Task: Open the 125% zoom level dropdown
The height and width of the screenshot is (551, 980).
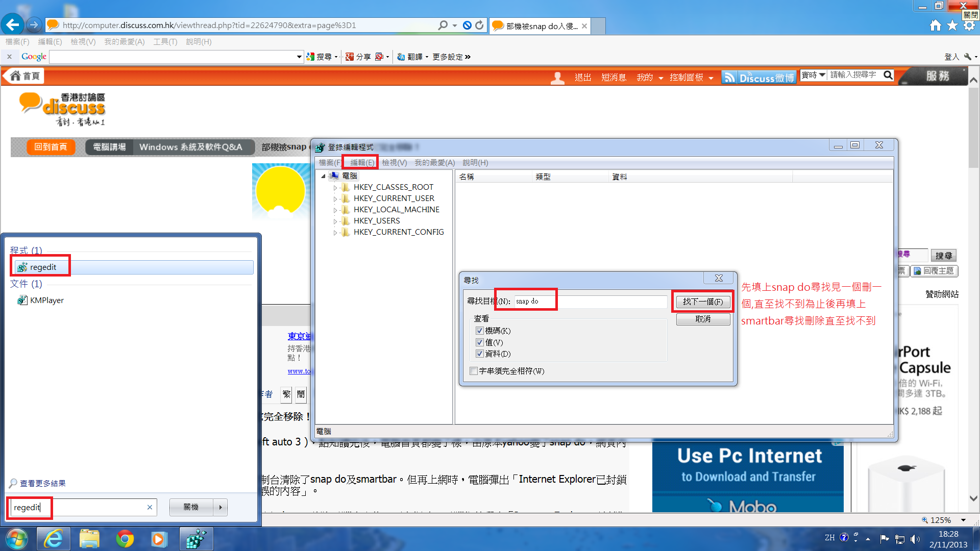Action: click(963, 520)
